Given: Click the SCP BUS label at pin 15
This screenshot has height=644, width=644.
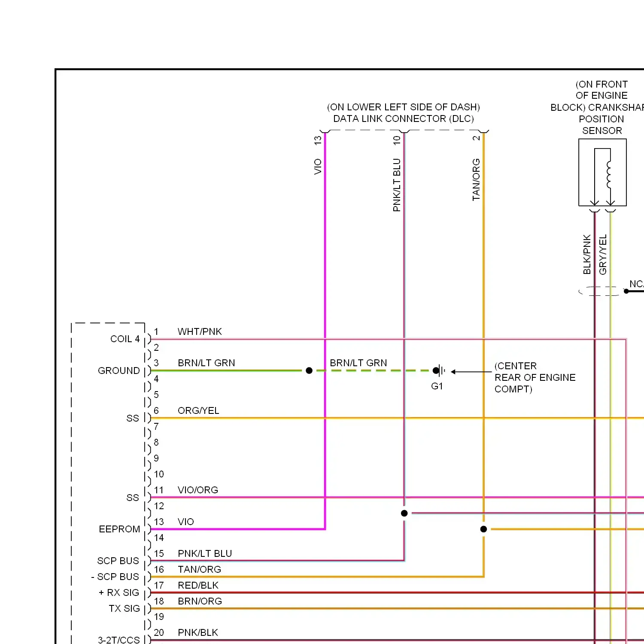Looking at the screenshot, I should [118, 561].
